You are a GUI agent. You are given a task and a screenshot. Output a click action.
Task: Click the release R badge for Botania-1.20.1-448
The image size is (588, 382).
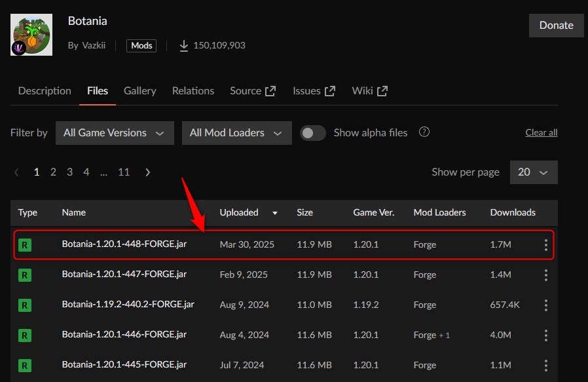pyautogui.click(x=25, y=245)
